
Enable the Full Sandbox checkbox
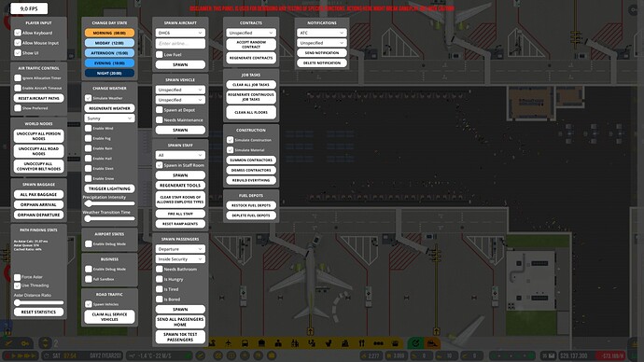click(x=89, y=279)
